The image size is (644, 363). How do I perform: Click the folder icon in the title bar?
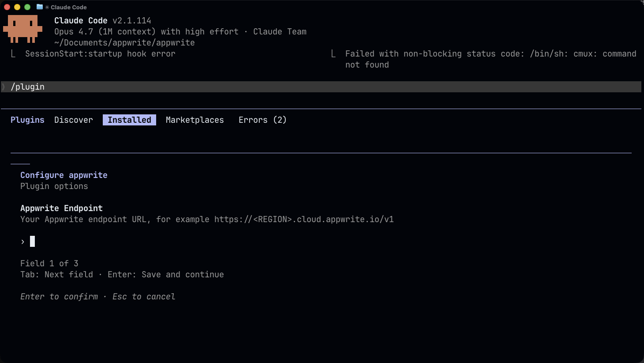pyautogui.click(x=39, y=7)
